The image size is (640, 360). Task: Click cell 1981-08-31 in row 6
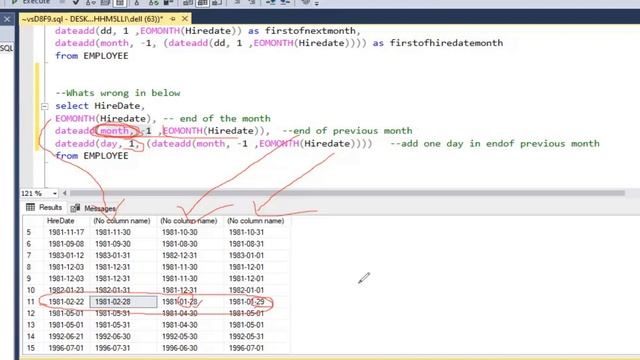pos(246,244)
